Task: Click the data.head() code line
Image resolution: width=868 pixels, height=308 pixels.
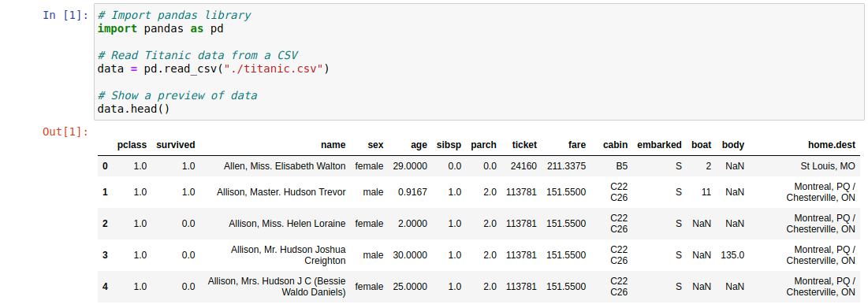Action: 133,109
